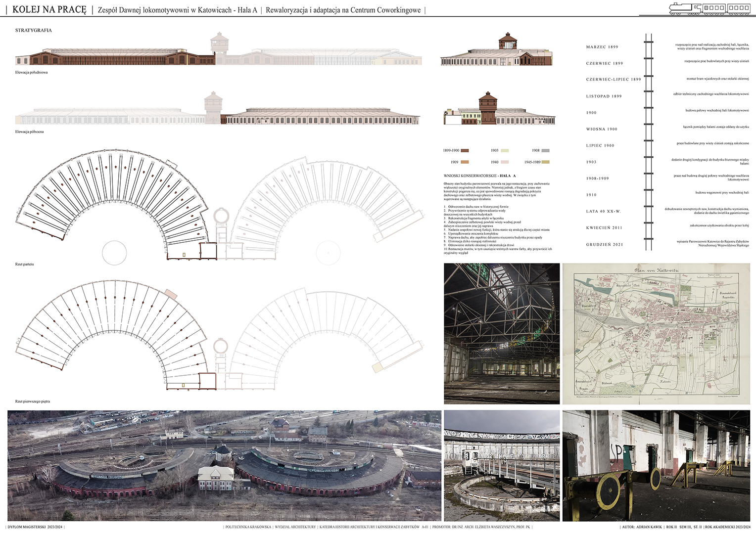
Task: Click the STRATYGRAFIA section heading
Action: (x=34, y=31)
